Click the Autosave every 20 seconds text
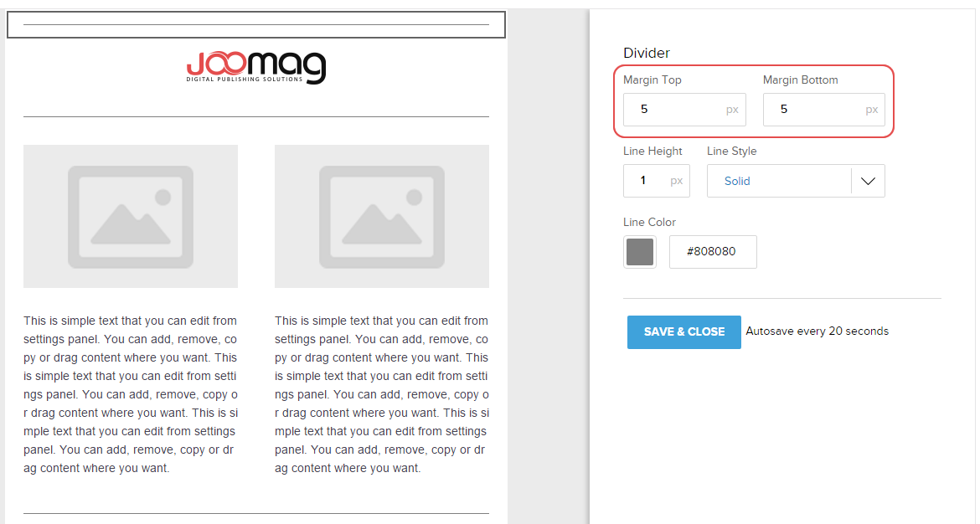Image resolution: width=980 pixels, height=524 pixels. 817,331
